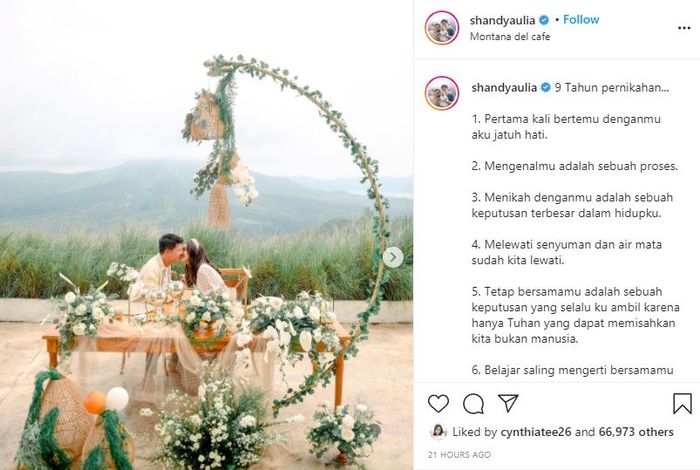Click small avatar beside Liked by

(438, 432)
